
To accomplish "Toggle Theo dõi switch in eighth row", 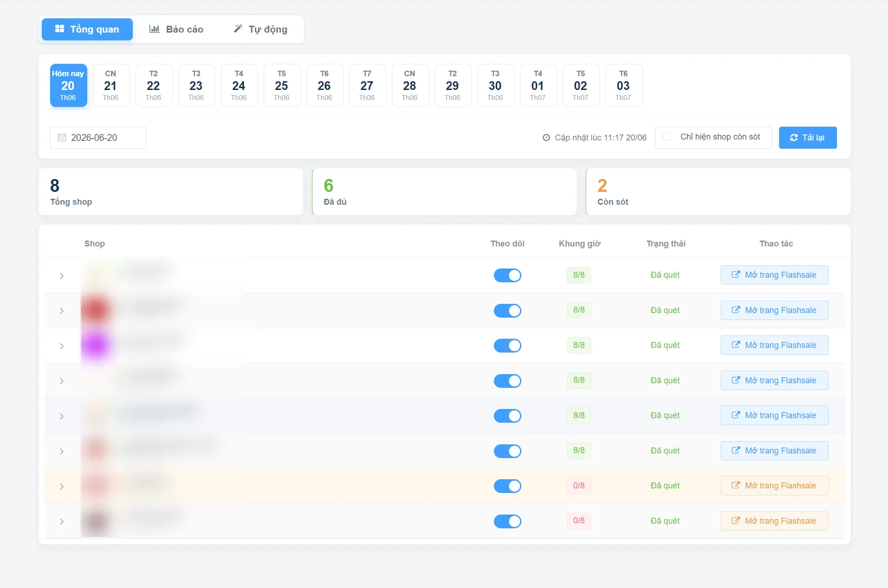I will 507,521.
